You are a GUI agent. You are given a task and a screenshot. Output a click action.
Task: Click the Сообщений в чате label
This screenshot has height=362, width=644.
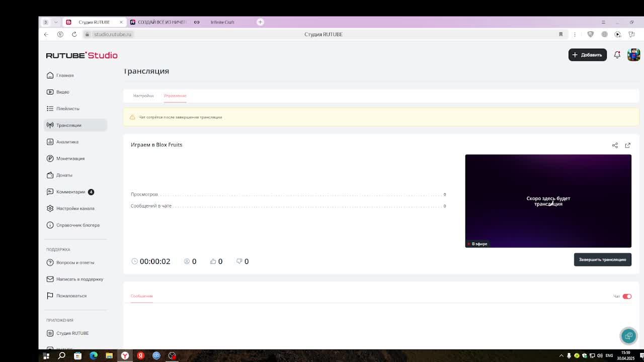tap(151, 206)
